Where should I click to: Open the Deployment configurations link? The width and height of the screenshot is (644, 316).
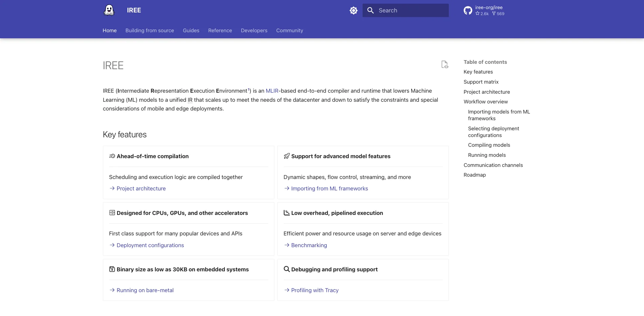click(150, 245)
